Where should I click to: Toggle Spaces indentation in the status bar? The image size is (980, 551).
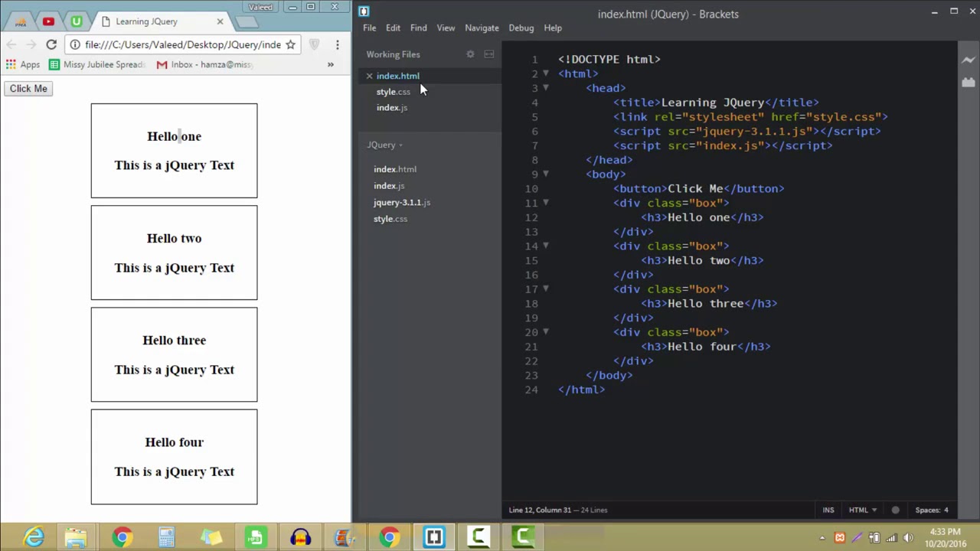pyautogui.click(x=927, y=510)
